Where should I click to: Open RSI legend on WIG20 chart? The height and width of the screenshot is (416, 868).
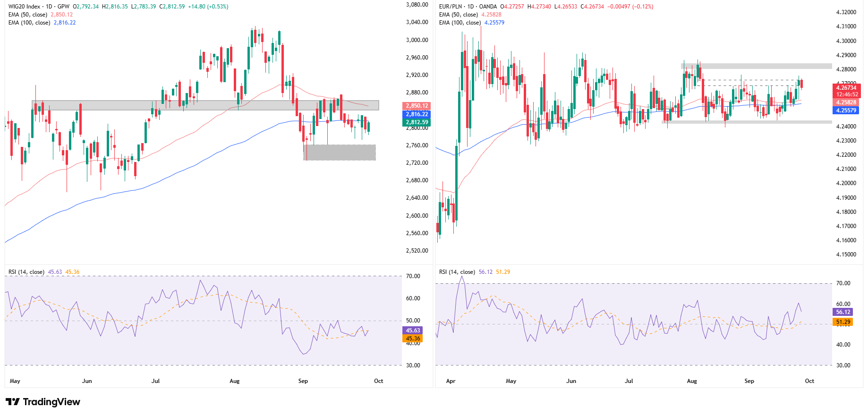[x=26, y=272]
